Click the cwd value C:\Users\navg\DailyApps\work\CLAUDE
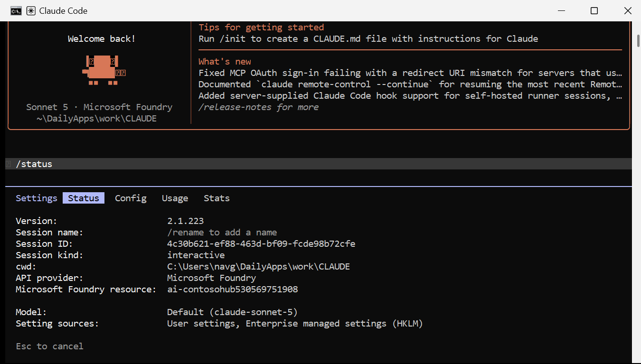The image size is (641, 364). [x=258, y=267]
